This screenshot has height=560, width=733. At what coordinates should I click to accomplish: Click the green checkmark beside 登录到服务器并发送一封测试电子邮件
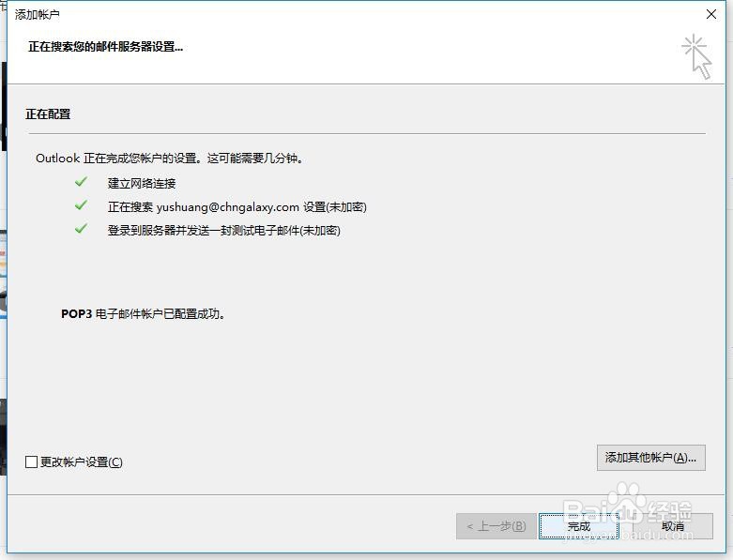(81, 228)
